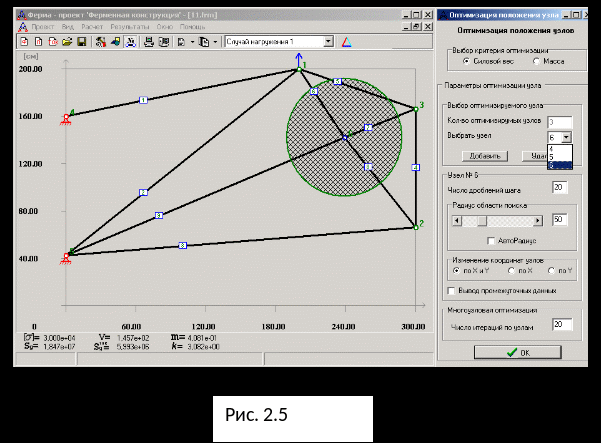Click the first new-project icon marked Ф

coord(24,42)
